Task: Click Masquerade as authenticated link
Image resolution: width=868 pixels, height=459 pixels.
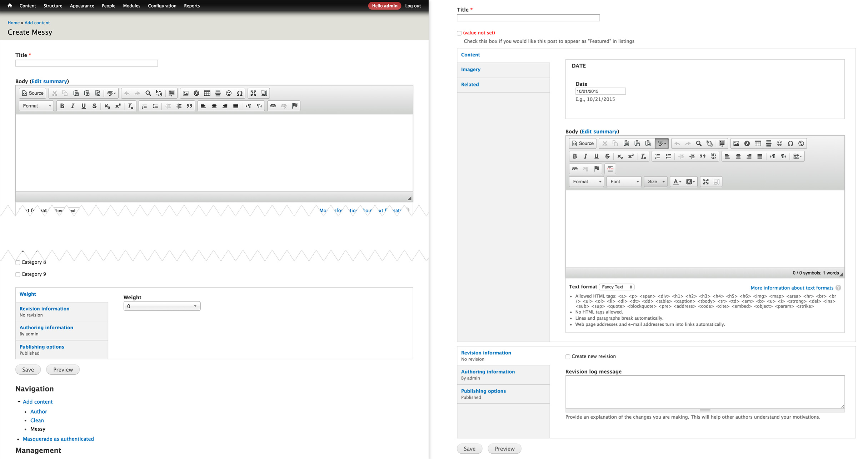Action: (x=58, y=439)
